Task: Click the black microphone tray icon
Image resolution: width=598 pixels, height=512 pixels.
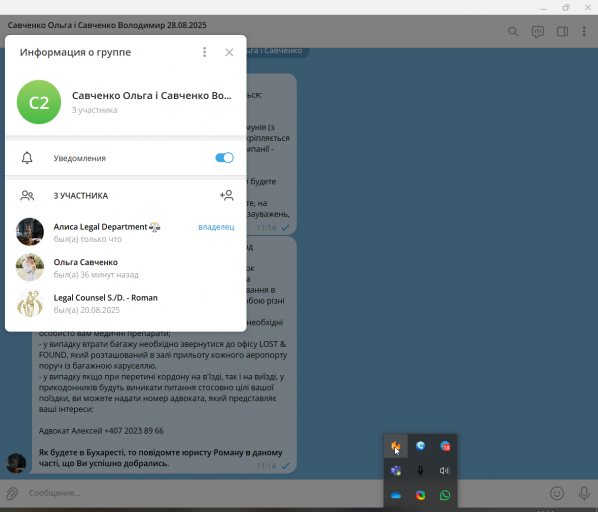Action: coord(420,470)
